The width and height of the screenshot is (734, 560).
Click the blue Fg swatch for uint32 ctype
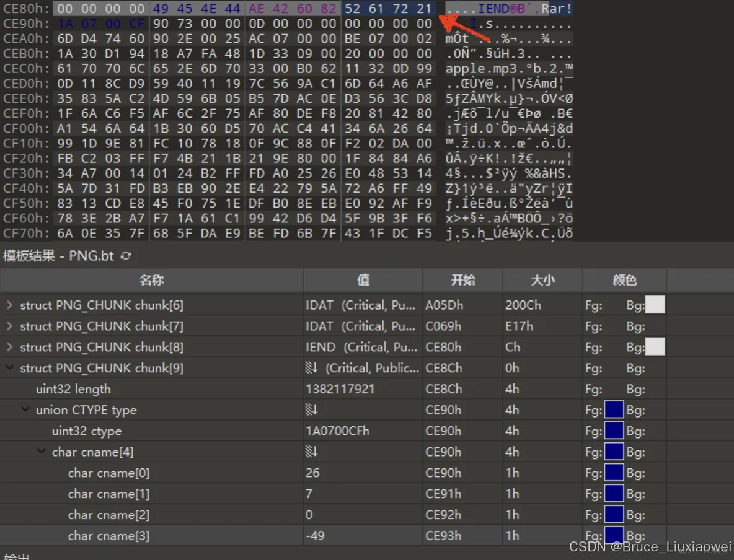click(x=614, y=431)
